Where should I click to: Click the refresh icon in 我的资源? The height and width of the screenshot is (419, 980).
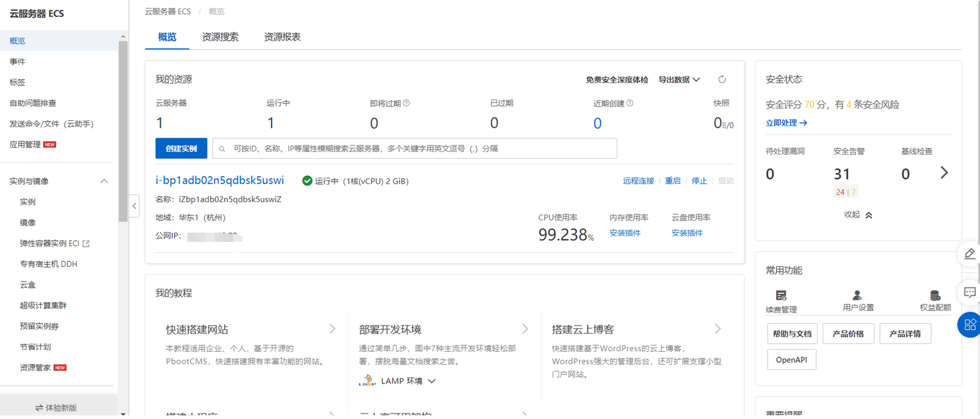click(x=722, y=79)
